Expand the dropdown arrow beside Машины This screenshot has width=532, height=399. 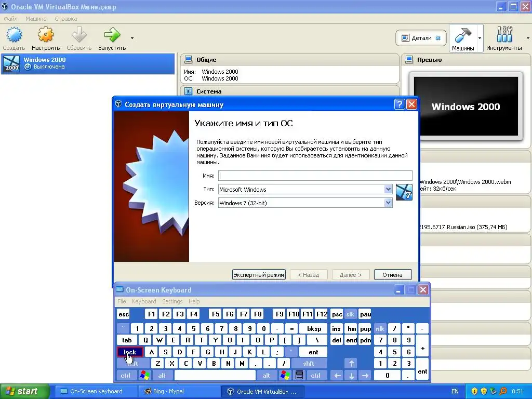(x=480, y=38)
